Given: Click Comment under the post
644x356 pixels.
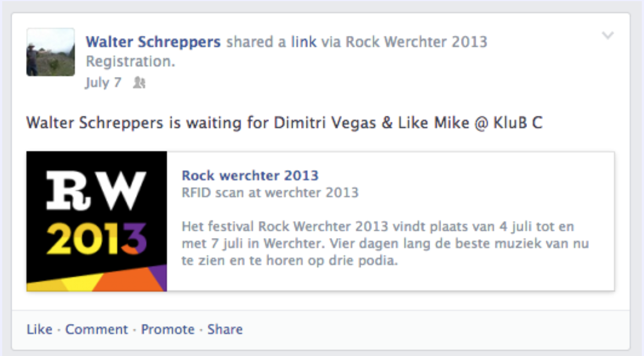Looking at the screenshot, I should tap(96, 330).
